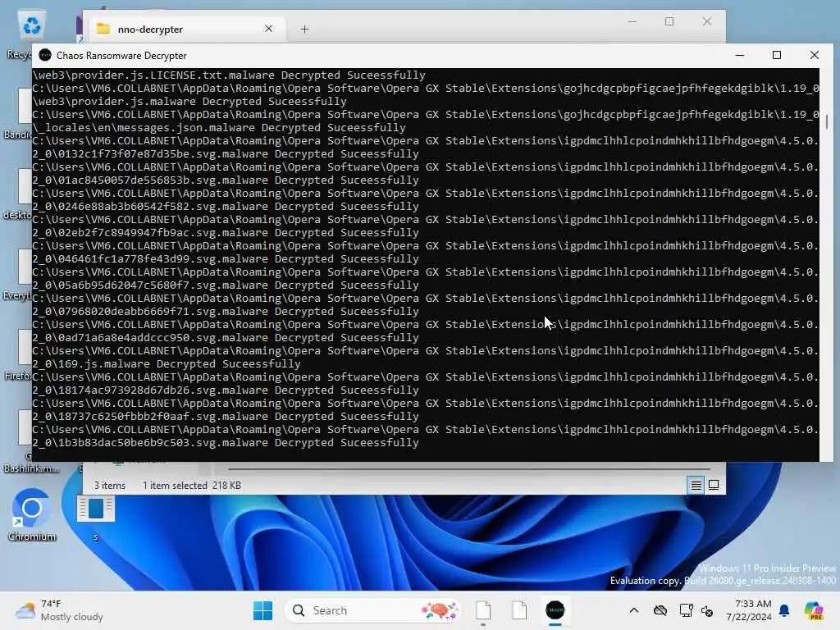Click the 1b3b83dac50be6b9c503.svg.malware line
The image size is (840, 630).
226,442
